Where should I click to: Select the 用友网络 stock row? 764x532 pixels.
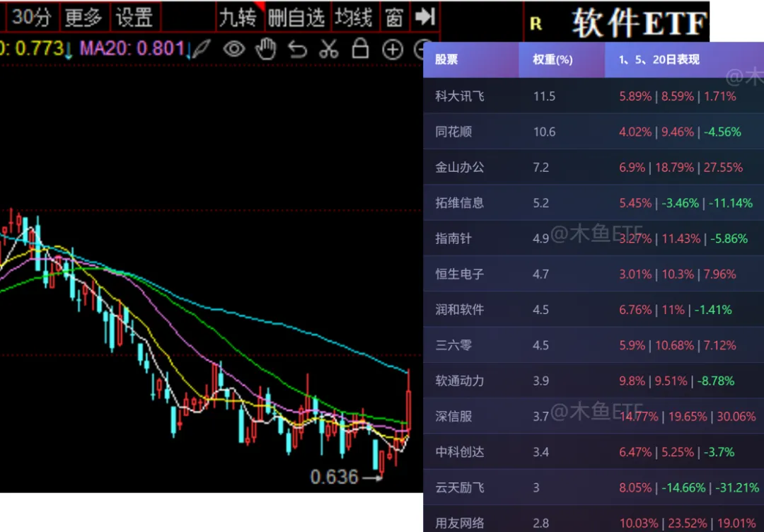coord(594,519)
